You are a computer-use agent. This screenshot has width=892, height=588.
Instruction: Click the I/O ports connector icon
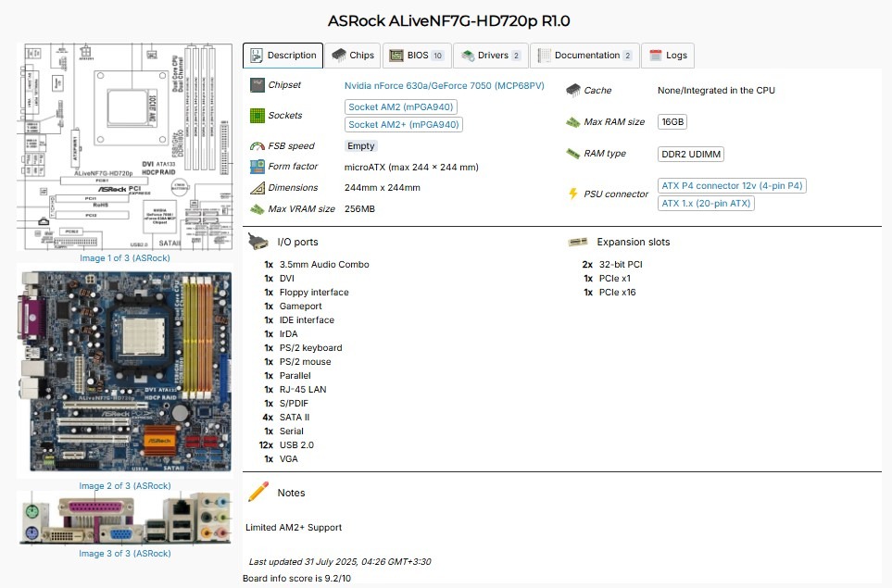pyautogui.click(x=258, y=242)
